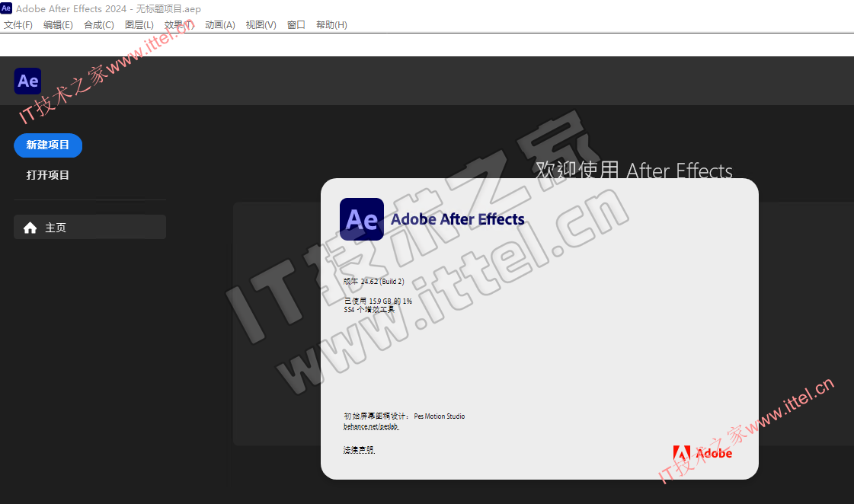Open the 视图(V) menu
Image resolution: width=854 pixels, height=504 pixels.
pyautogui.click(x=261, y=25)
